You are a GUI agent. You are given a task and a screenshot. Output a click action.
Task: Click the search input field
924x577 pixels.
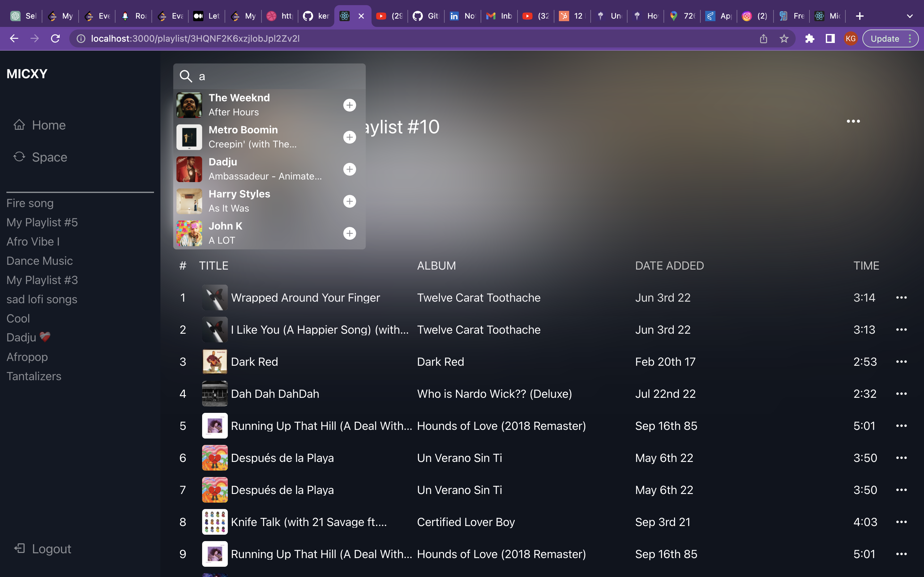[267, 76]
